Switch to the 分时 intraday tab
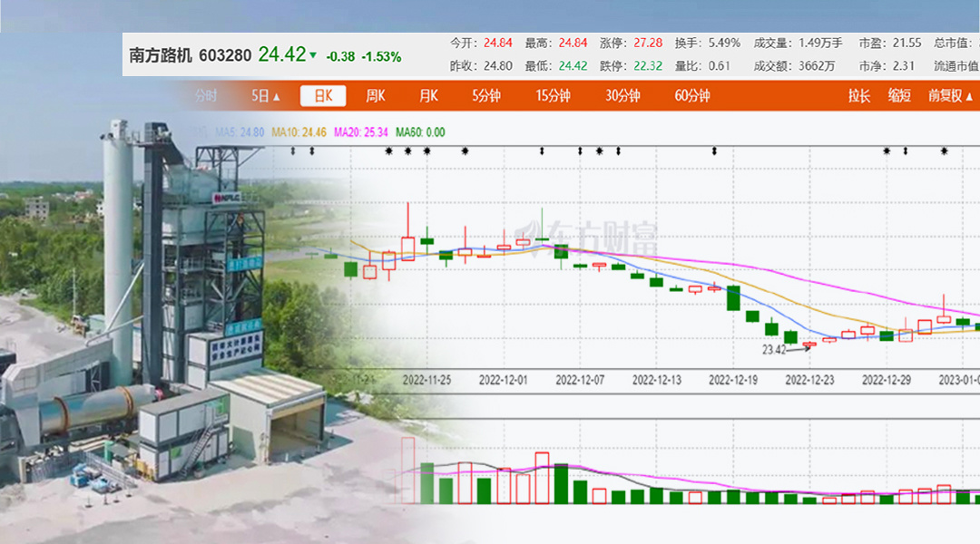The width and height of the screenshot is (980, 544). click(206, 96)
